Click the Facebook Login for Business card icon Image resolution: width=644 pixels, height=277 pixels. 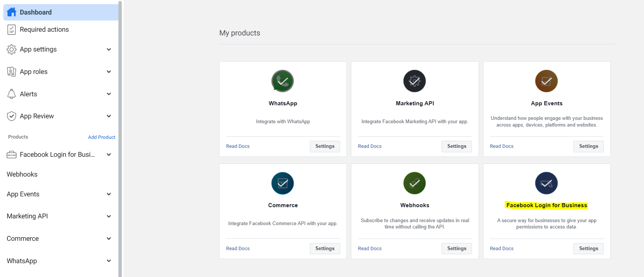tap(547, 183)
